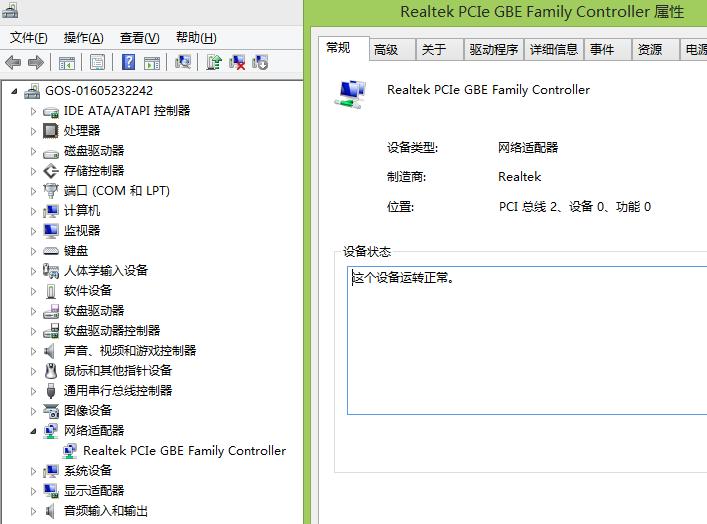This screenshot has width=707, height=524.
Task: Click the Forward arrow toolbar icon
Action: [x=36, y=62]
